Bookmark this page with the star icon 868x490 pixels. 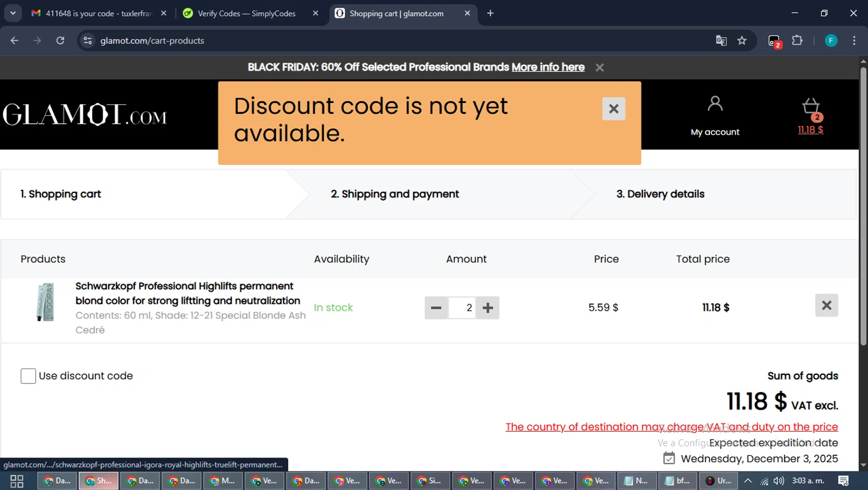742,40
